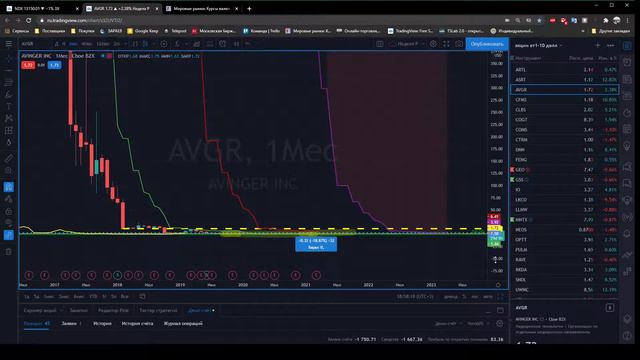Open the TradingView main menu hamburger
This screenshot has height=360, width=640.
9,44
